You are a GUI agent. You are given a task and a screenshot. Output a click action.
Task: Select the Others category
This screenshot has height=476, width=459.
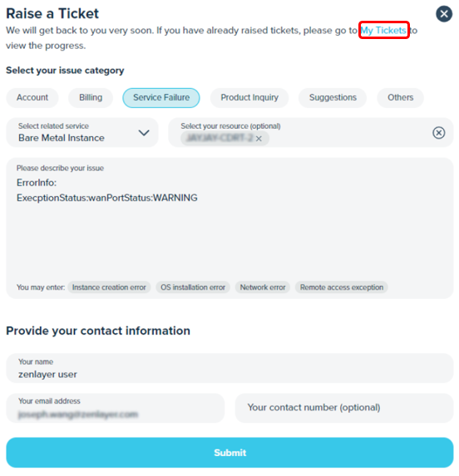coord(400,98)
